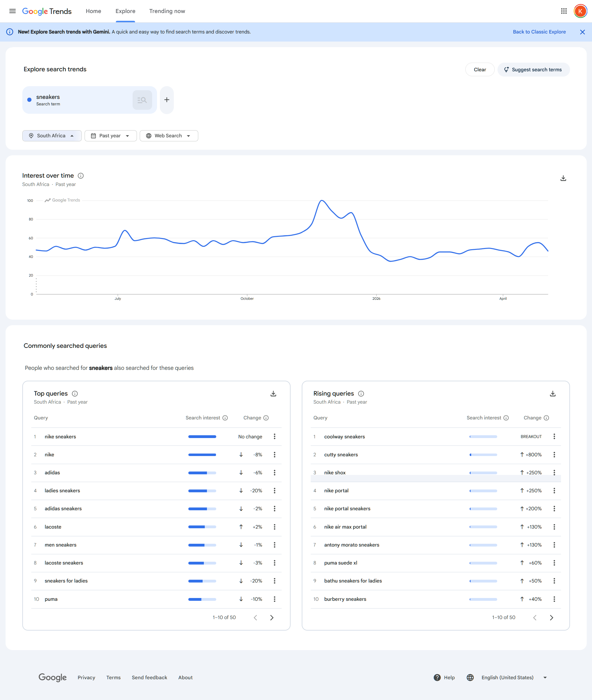592x700 pixels.
Task: Open Change info in Rising queries
Action: (546, 418)
